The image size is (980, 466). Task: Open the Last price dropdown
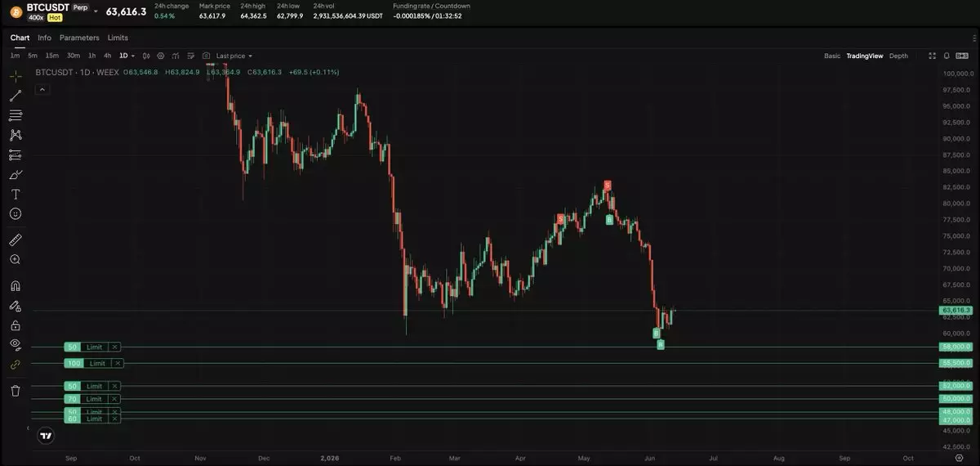click(234, 56)
